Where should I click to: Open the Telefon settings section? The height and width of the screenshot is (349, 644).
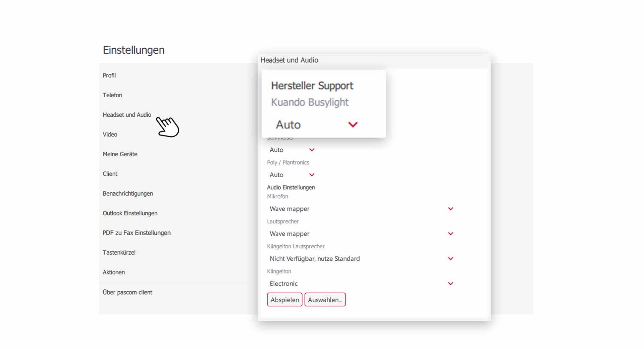(112, 95)
